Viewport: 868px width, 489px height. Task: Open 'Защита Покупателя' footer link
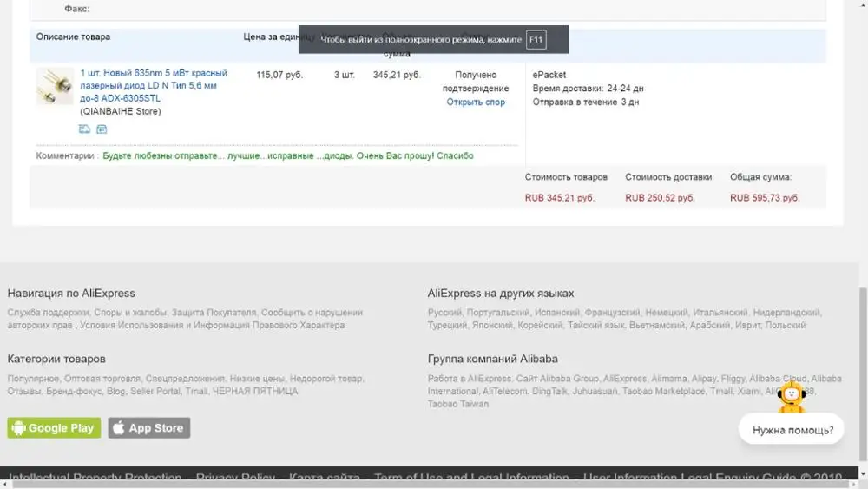[214, 313]
